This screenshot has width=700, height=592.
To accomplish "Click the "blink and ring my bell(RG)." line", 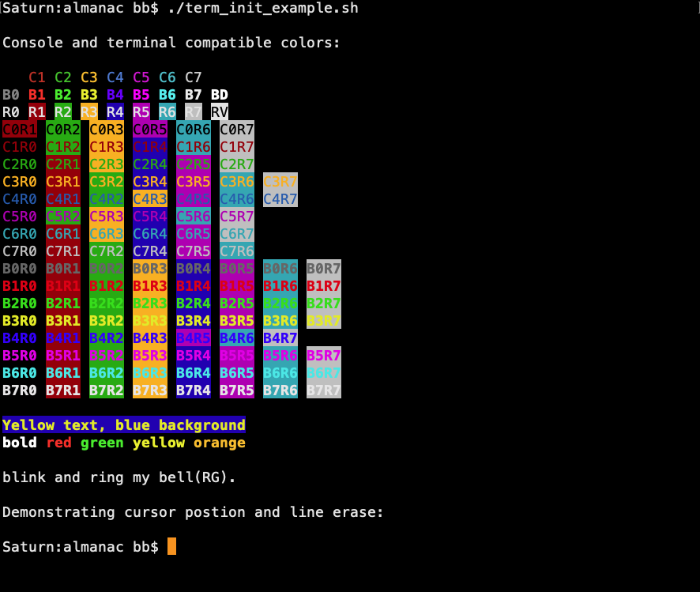I will [x=119, y=477].
